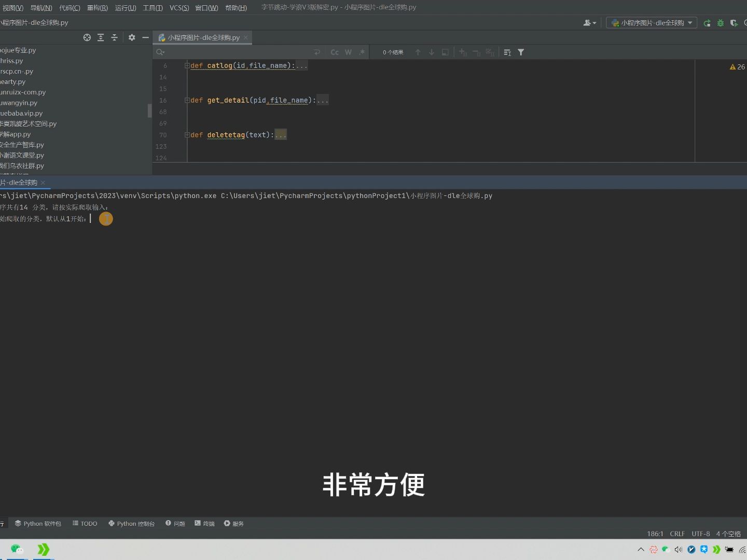Expand folded def get_detail function

(x=187, y=101)
